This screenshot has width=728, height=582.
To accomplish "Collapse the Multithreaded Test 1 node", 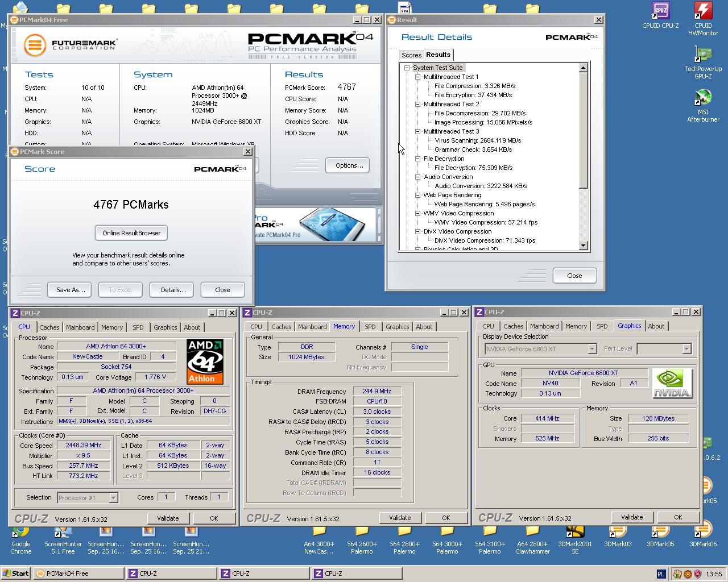I will click(x=418, y=77).
